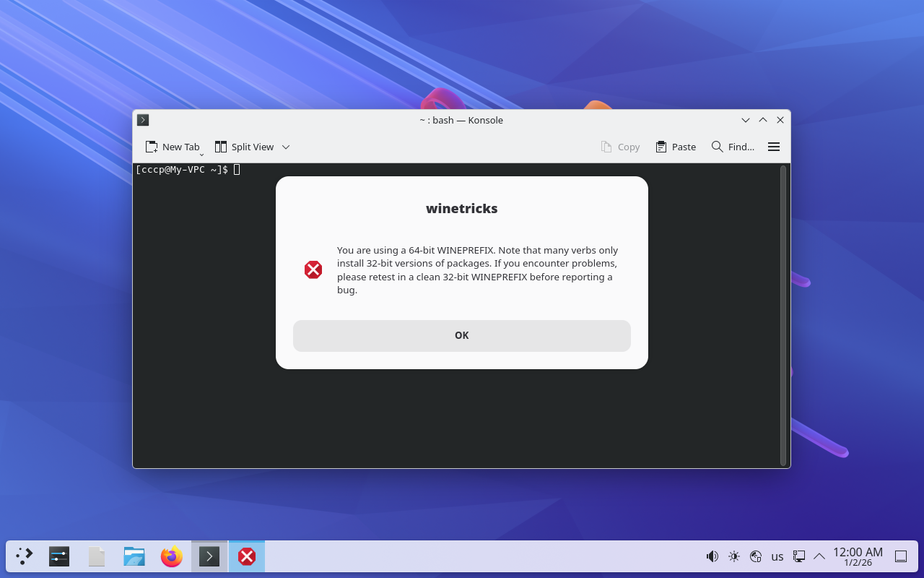This screenshot has height=578, width=924.
Task: Open the KDE application launcher
Action: point(25,556)
